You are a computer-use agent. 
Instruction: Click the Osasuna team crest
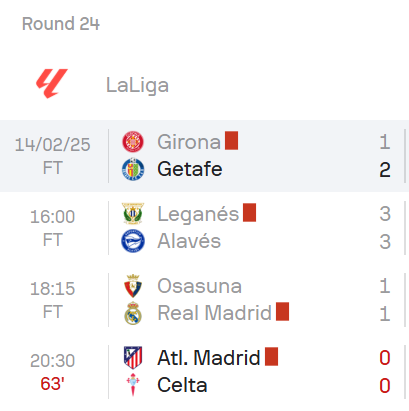[x=133, y=286]
